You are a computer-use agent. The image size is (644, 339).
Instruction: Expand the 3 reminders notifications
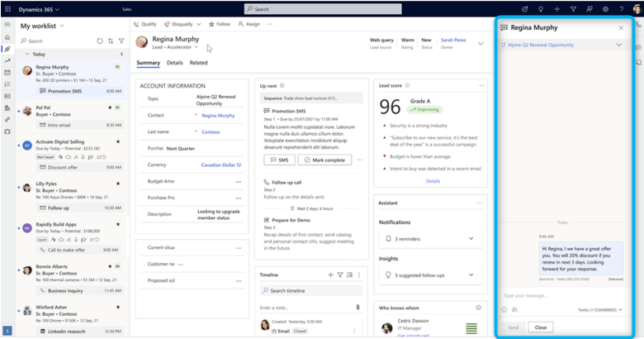click(x=471, y=239)
